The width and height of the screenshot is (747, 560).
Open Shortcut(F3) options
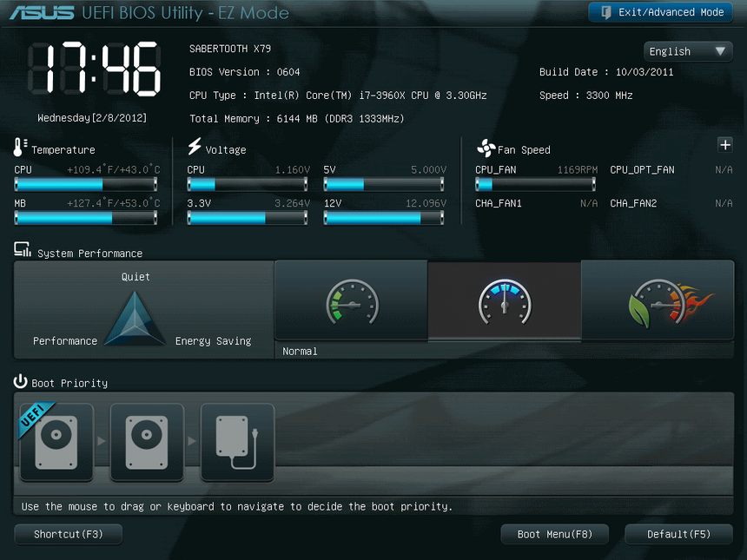[x=68, y=534]
